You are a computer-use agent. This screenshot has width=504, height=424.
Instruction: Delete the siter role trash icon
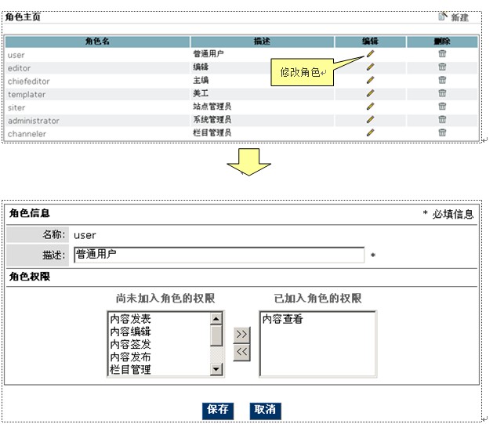pyautogui.click(x=442, y=107)
